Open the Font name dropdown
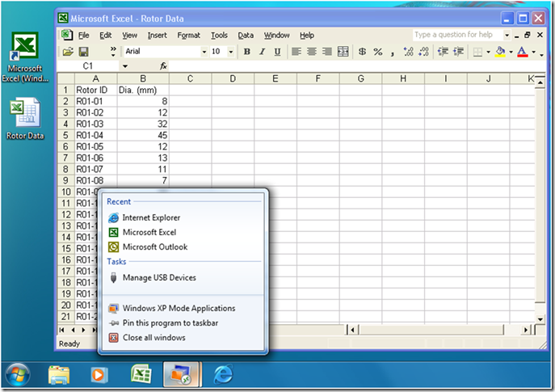This screenshot has width=555, height=392. tap(204, 52)
